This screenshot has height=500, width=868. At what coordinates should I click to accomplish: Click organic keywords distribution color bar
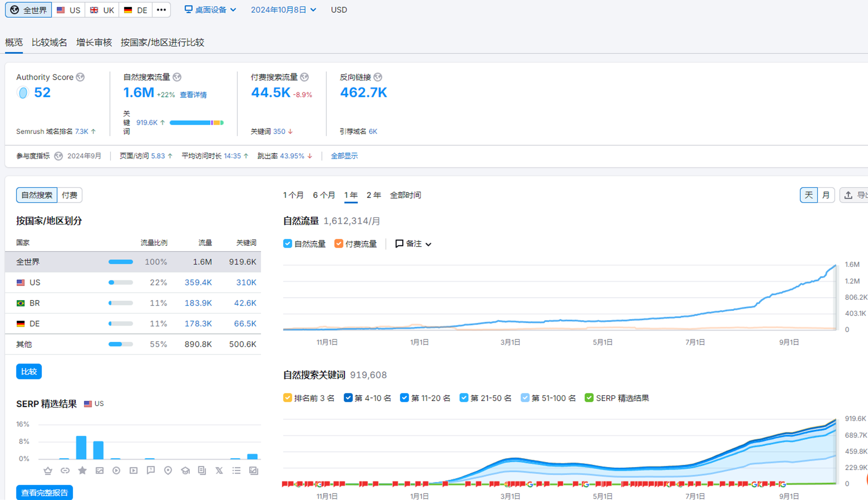click(x=196, y=123)
